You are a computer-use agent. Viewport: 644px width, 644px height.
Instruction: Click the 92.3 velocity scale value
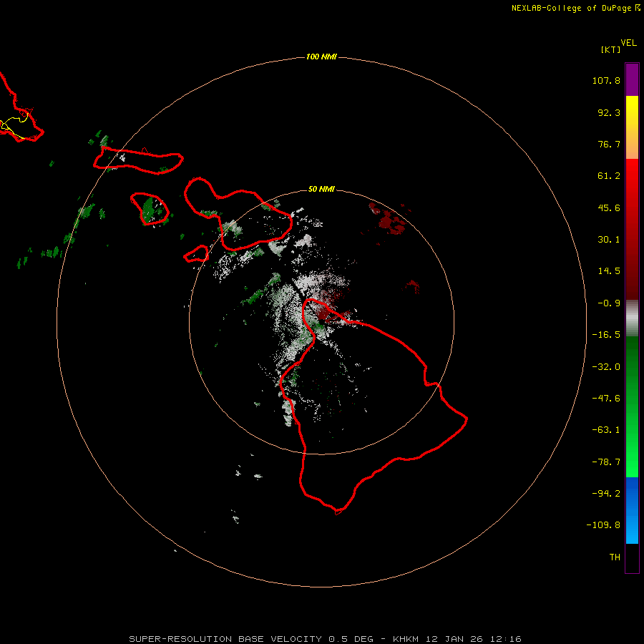coord(609,112)
